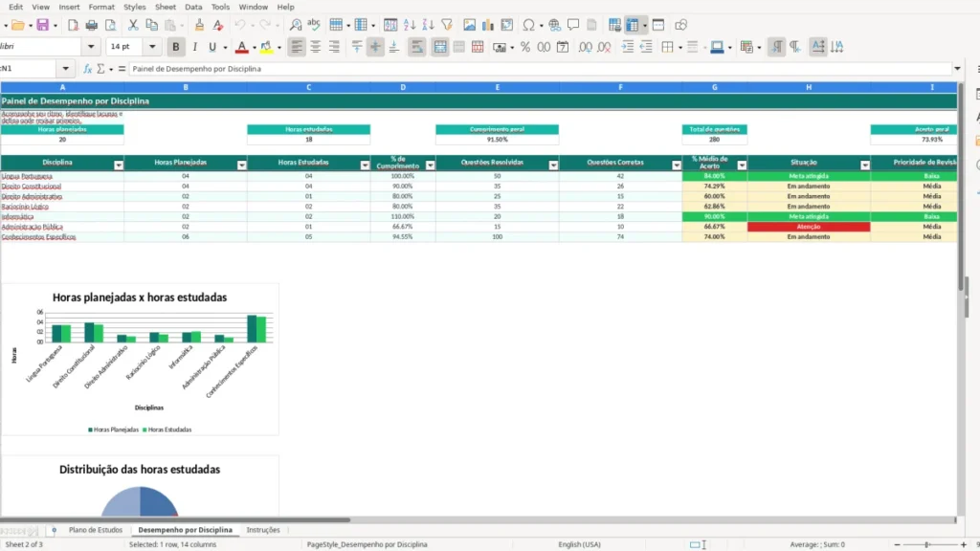Click the Cut scissors icon
This screenshot has height=551, width=980.
point(133,25)
